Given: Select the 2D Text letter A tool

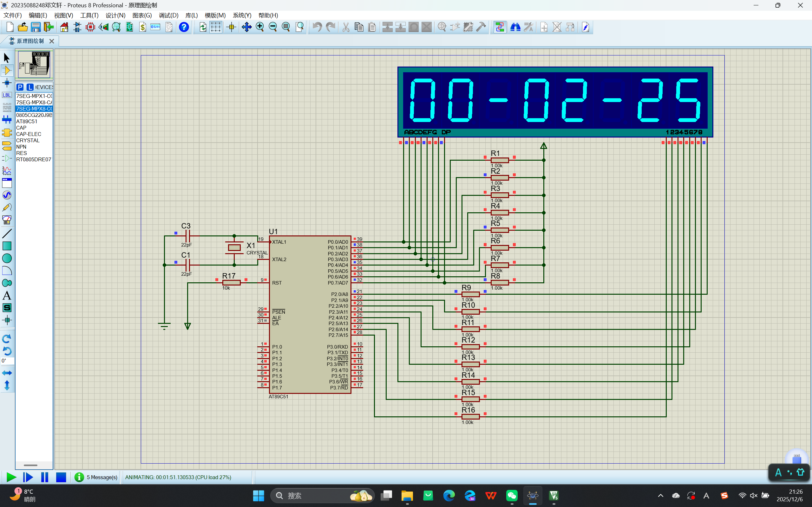Looking at the screenshot, I should [x=7, y=295].
